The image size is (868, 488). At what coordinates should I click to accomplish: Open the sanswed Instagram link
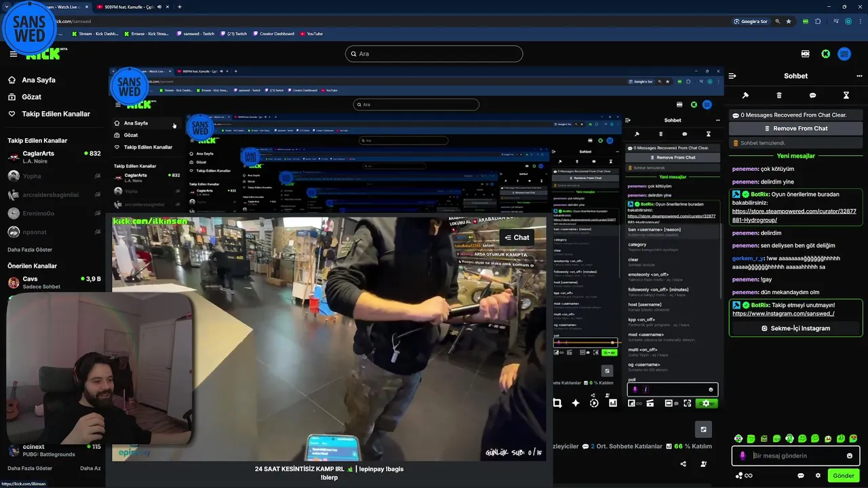pyautogui.click(x=783, y=314)
